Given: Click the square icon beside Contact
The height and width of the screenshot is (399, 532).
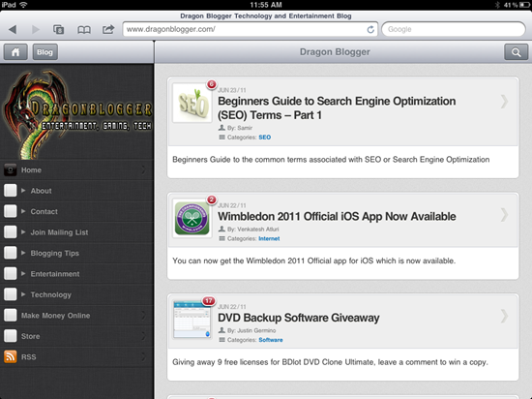Looking at the screenshot, I should click(11, 211).
